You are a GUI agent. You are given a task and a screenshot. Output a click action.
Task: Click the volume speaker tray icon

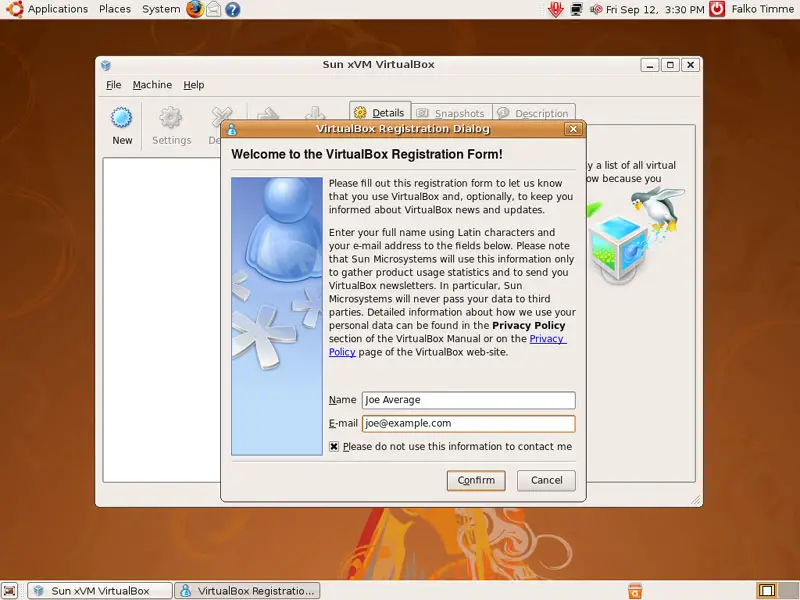coord(595,9)
